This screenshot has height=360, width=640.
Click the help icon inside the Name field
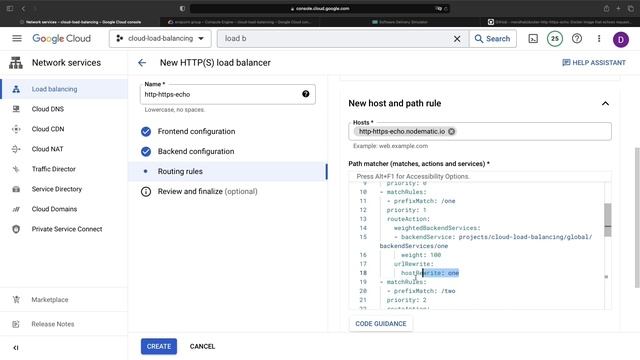(306, 94)
